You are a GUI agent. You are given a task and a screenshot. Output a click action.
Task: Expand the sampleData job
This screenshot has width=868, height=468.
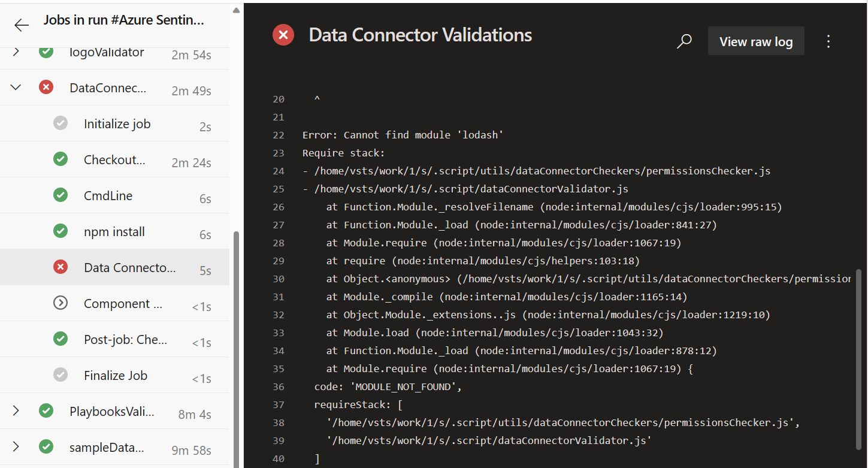point(16,447)
